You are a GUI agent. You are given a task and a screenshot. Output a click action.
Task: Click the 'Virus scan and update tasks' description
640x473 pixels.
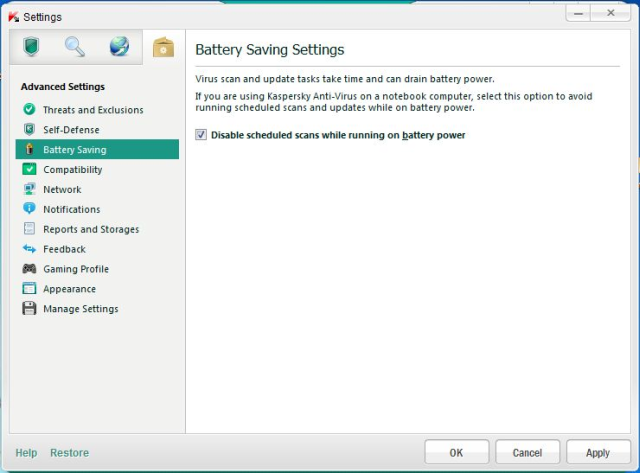pyautogui.click(x=344, y=79)
